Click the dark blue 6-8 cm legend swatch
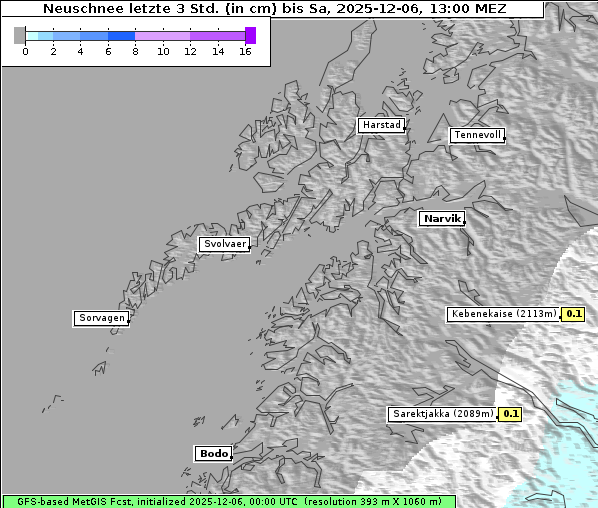The width and height of the screenshot is (598, 508). pos(122,36)
